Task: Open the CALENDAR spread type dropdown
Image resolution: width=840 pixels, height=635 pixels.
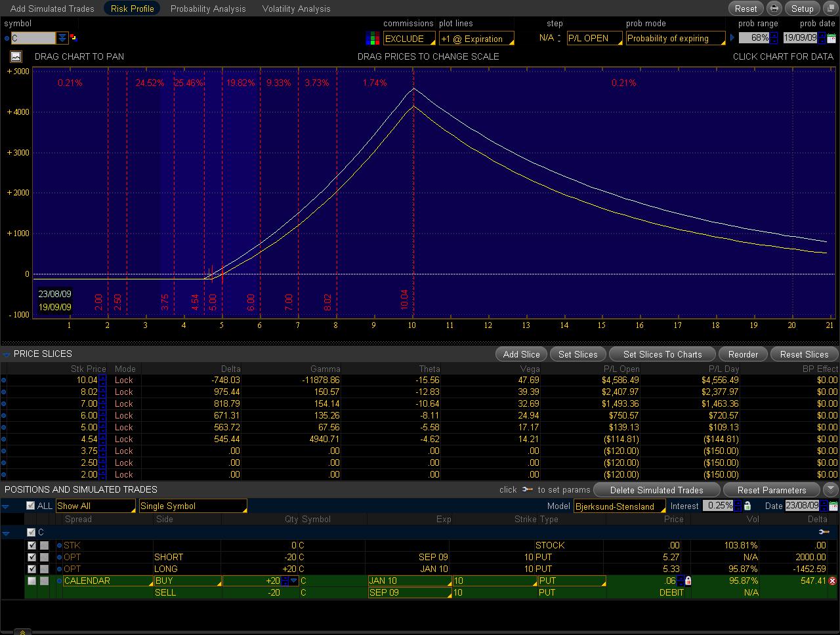Action: click(x=108, y=581)
